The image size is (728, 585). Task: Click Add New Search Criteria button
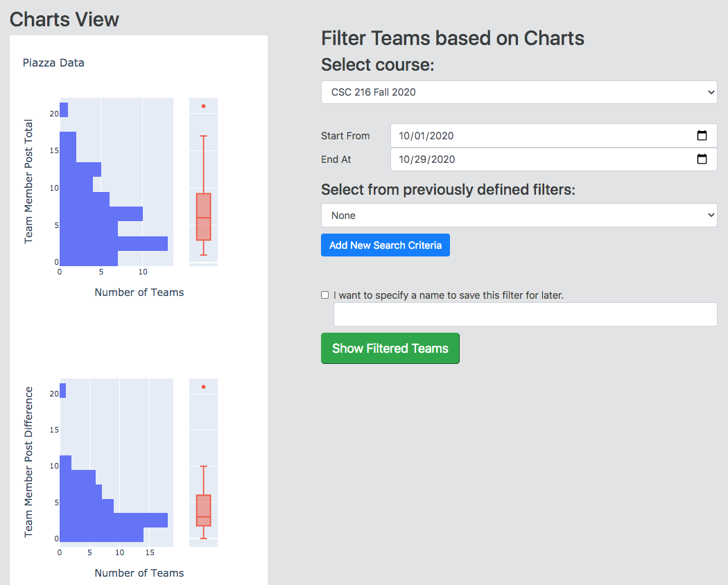(x=385, y=245)
